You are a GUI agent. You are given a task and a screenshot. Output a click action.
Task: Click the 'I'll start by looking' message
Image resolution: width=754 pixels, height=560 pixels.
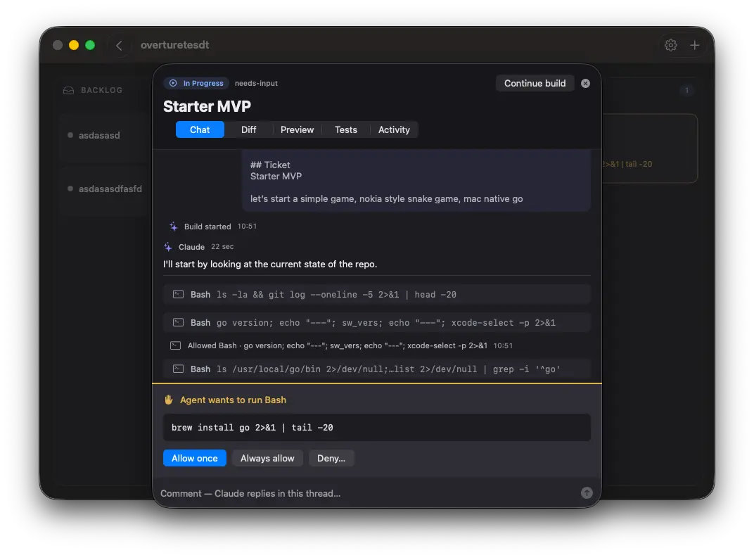coord(270,264)
